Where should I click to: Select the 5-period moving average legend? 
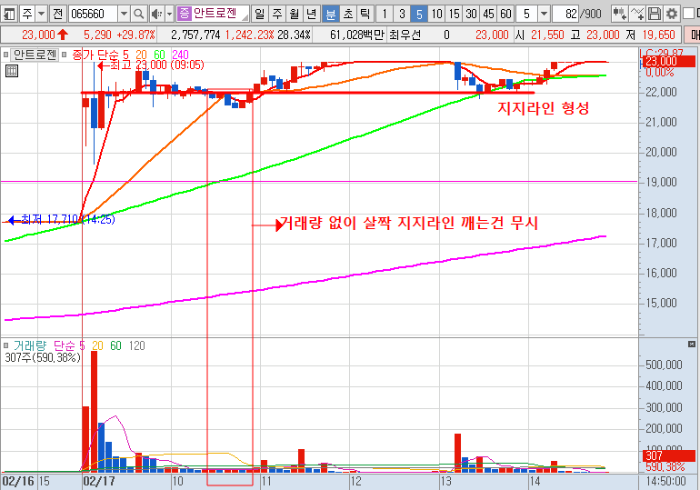125,55
